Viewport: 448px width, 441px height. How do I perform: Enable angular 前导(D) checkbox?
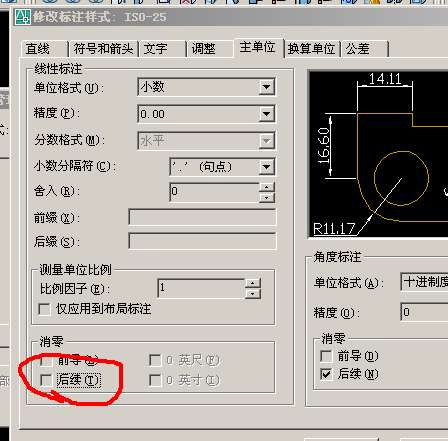(x=326, y=356)
